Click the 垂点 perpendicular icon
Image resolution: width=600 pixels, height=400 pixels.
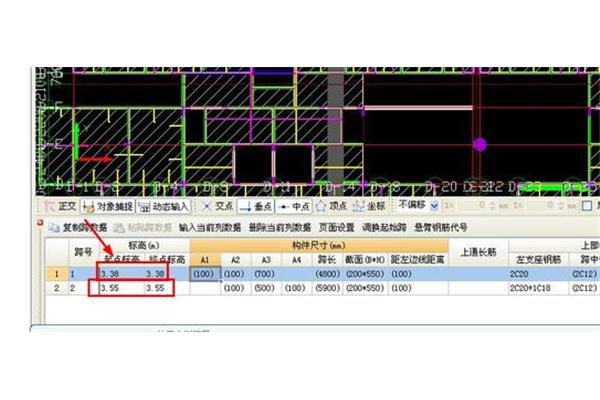[x=245, y=207]
